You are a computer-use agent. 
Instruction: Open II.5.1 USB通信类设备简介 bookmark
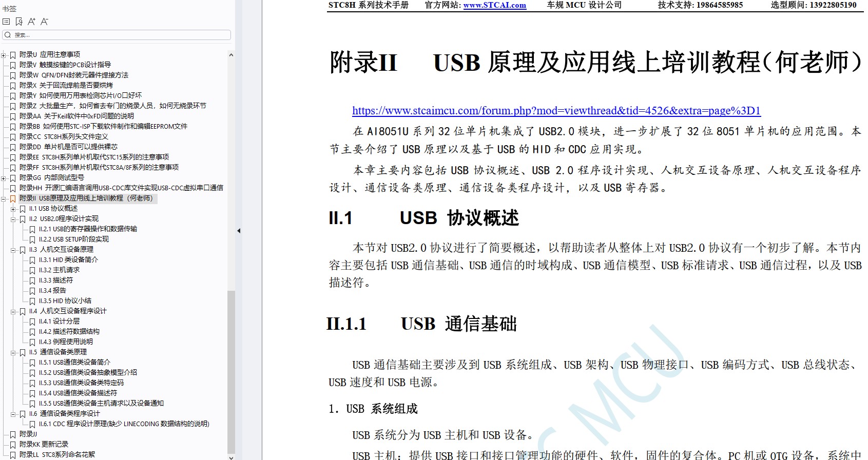point(74,362)
